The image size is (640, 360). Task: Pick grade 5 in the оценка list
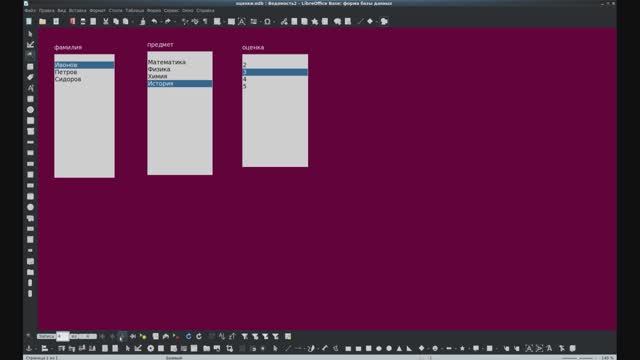pyautogui.click(x=275, y=86)
